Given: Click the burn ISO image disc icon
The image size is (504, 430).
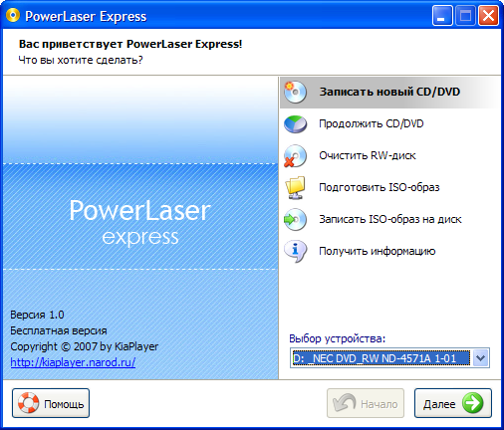Looking at the screenshot, I should [x=295, y=219].
